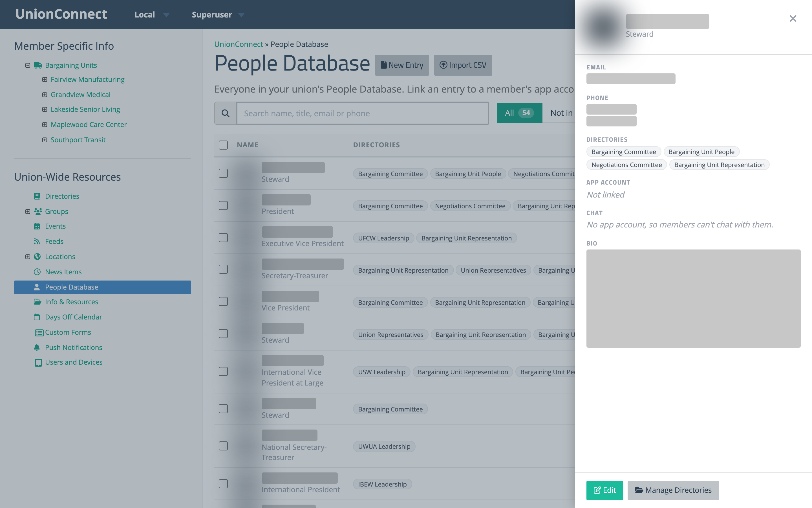Click the Feeds RSS icon
The width and height of the screenshot is (812, 508).
coord(37,241)
